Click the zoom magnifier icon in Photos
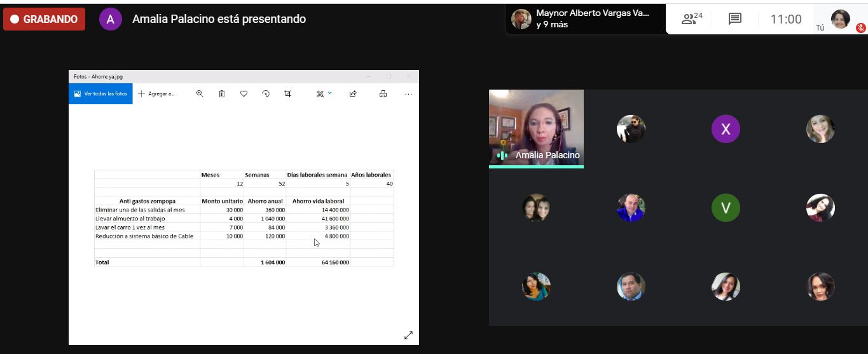This screenshot has height=354, width=868. click(x=200, y=93)
